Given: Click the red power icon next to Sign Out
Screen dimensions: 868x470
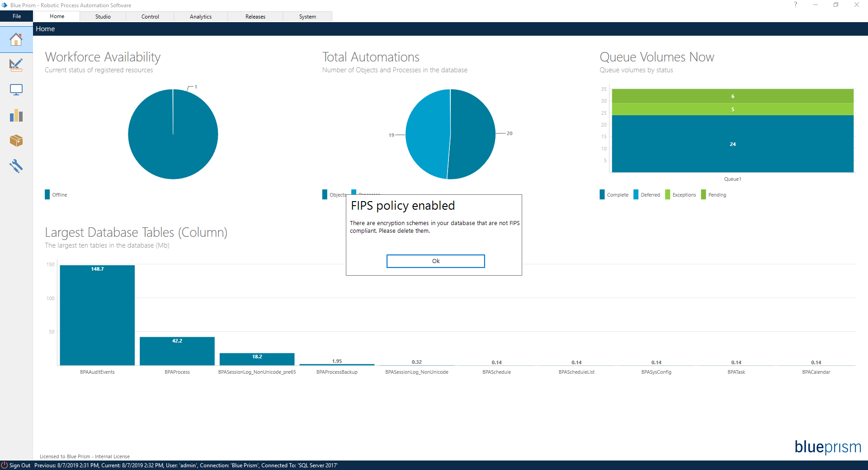Looking at the screenshot, I should 4,465.
